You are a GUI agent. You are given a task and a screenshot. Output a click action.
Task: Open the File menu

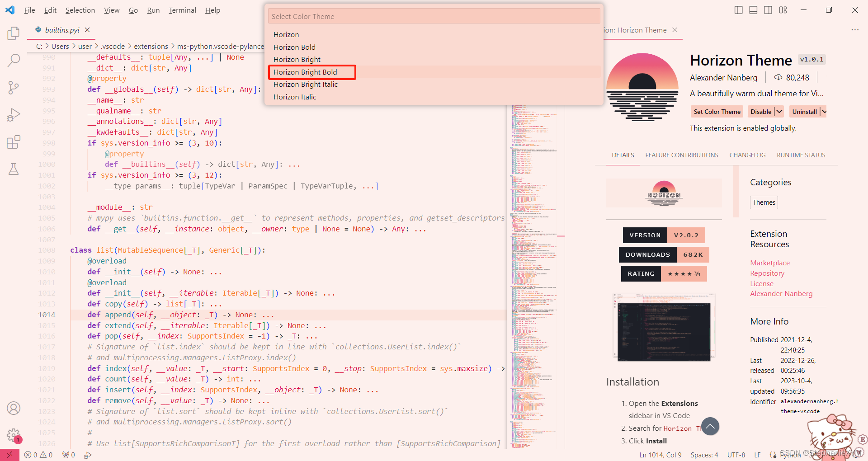(29, 10)
